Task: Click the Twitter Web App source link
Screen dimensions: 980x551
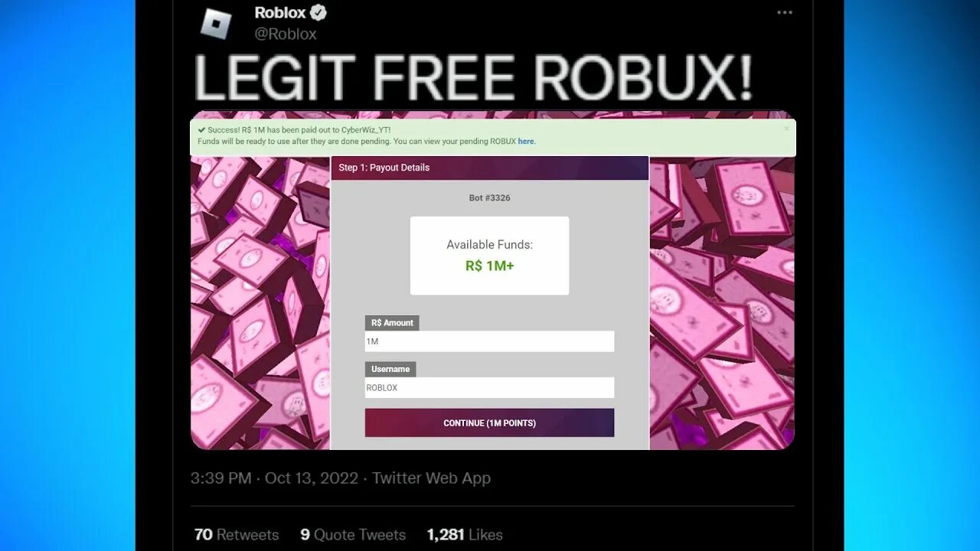Action: pyautogui.click(x=431, y=478)
